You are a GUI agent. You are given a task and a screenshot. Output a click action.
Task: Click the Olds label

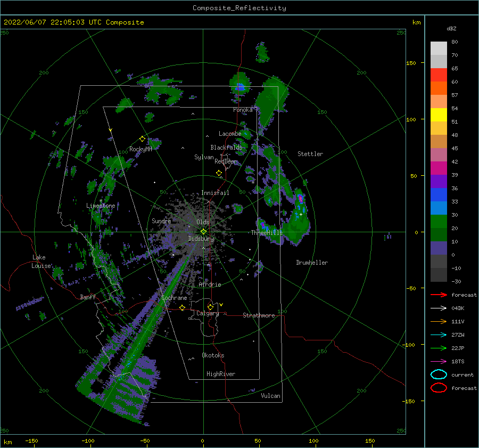203,222
